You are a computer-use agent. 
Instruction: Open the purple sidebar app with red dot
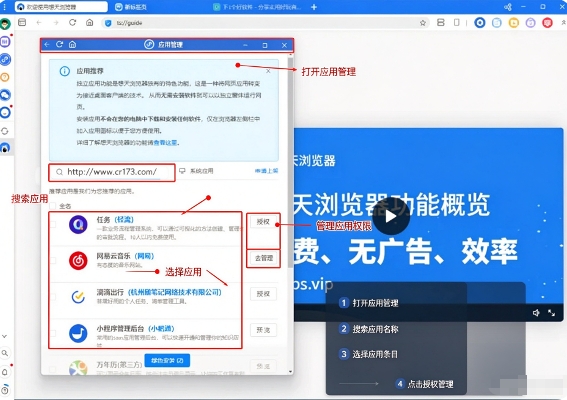click(5, 42)
